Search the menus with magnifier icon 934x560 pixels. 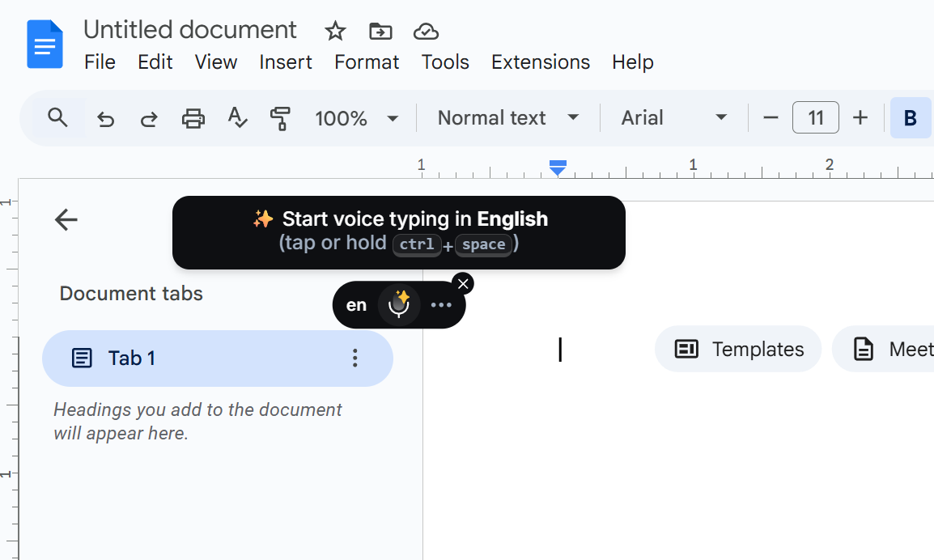pyautogui.click(x=57, y=118)
